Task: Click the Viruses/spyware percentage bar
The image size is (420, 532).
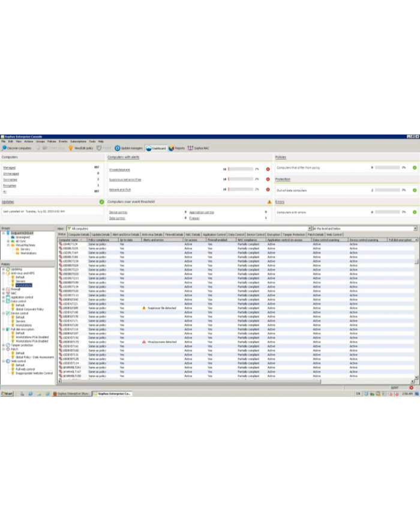Action: pos(241,169)
